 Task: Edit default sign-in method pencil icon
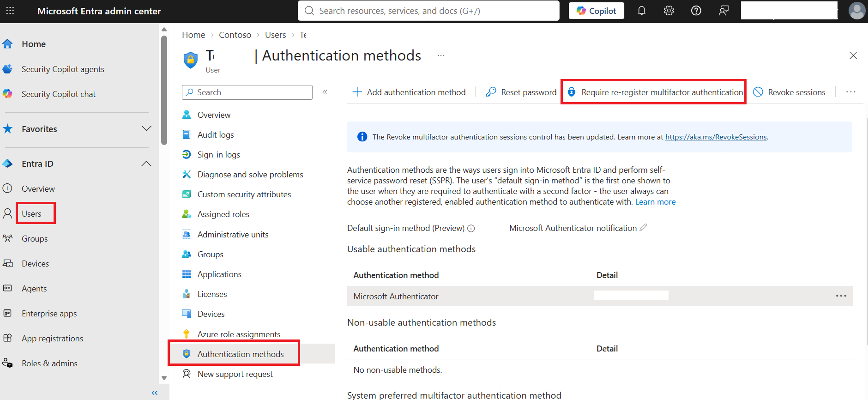[x=643, y=227]
